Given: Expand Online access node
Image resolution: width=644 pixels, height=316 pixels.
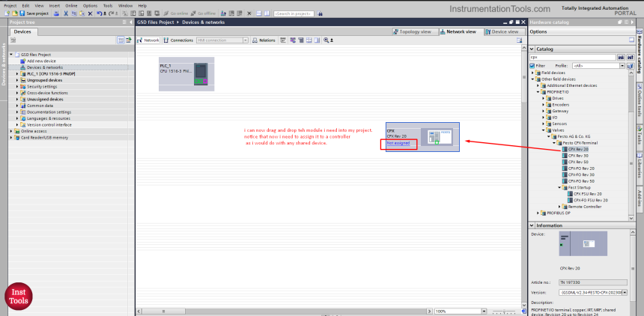Looking at the screenshot, I should coord(11,131).
